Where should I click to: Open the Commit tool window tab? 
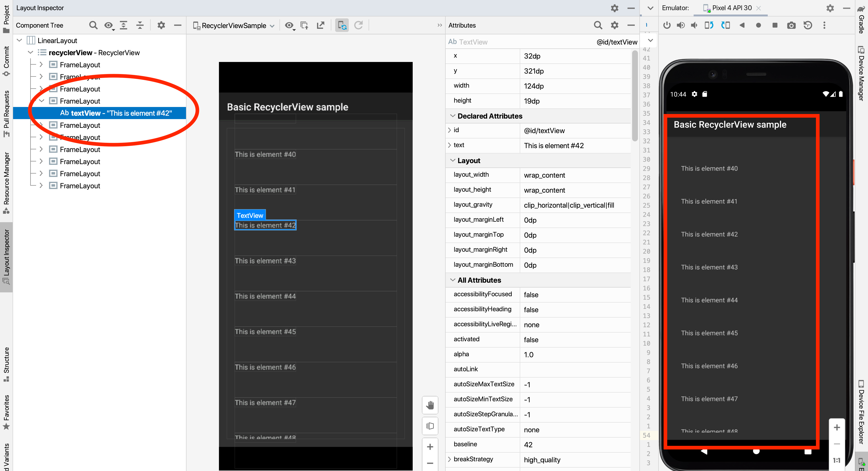pyautogui.click(x=6, y=61)
